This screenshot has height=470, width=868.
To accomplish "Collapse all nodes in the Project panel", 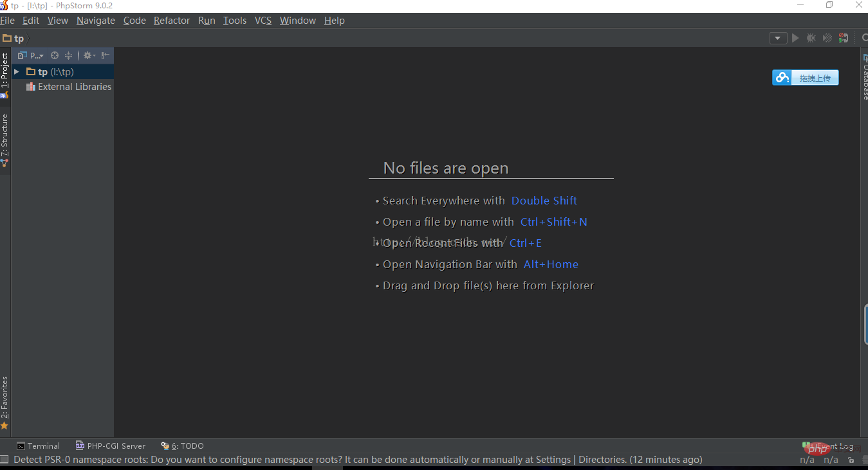I will 67,55.
